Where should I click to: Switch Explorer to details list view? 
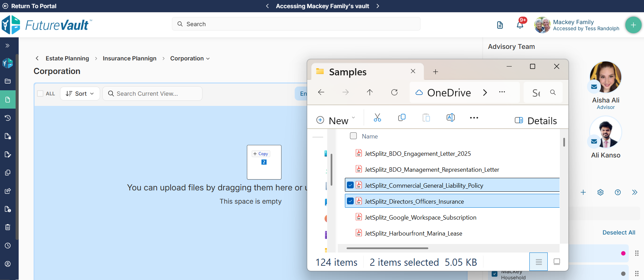539,262
